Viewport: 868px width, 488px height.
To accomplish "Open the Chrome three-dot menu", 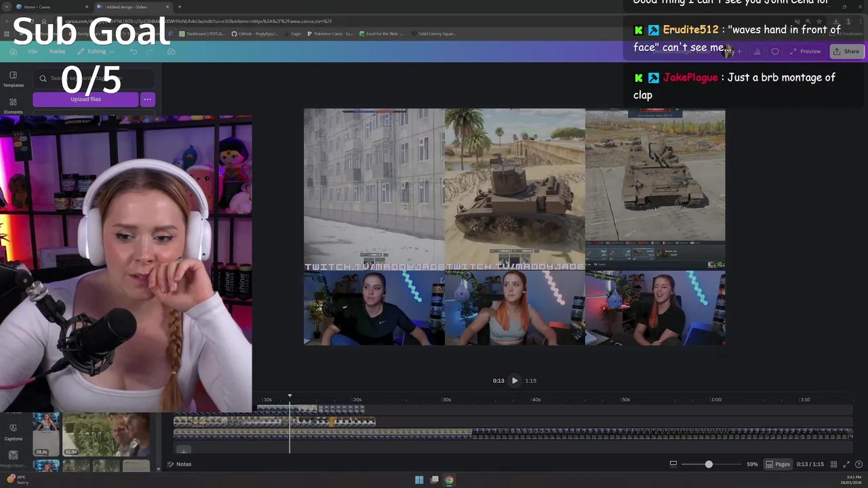I will click(x=860, y=21).
